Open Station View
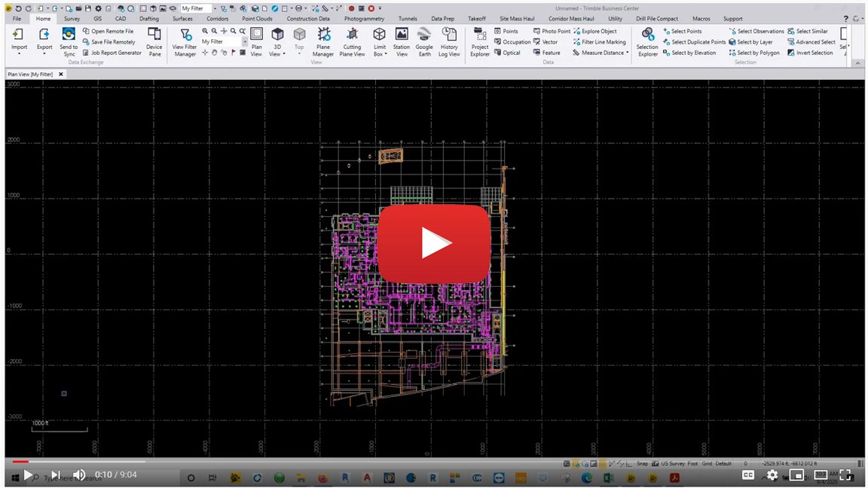Image resolution: width=868 pixels, height=488 pixels. [x=402, y=41]
